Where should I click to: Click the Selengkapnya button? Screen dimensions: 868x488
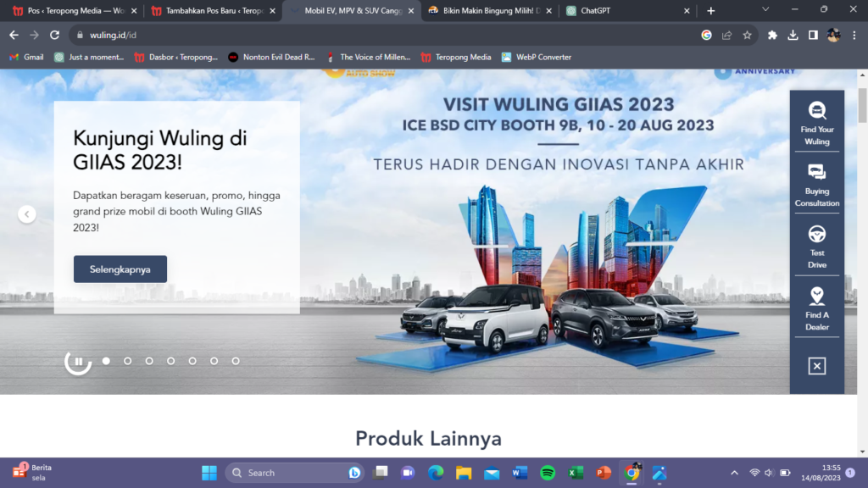(x=120, y=269)
